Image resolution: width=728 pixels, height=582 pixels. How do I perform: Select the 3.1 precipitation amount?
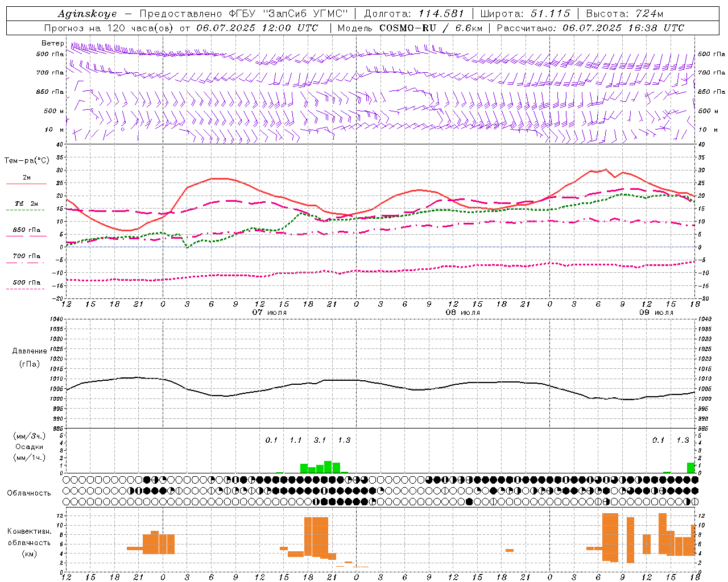tap(320, 440)
